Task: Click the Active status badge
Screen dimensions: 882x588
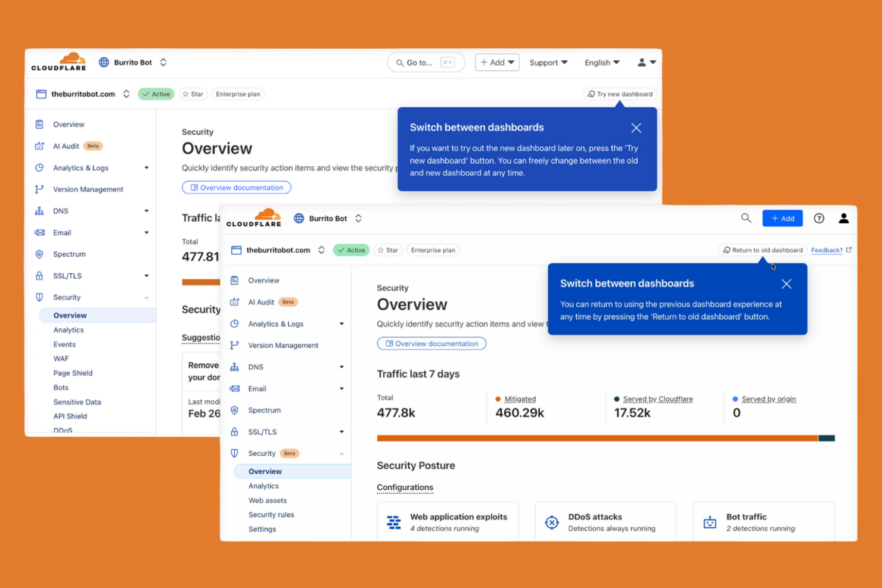Action: [x=350, y=250]
